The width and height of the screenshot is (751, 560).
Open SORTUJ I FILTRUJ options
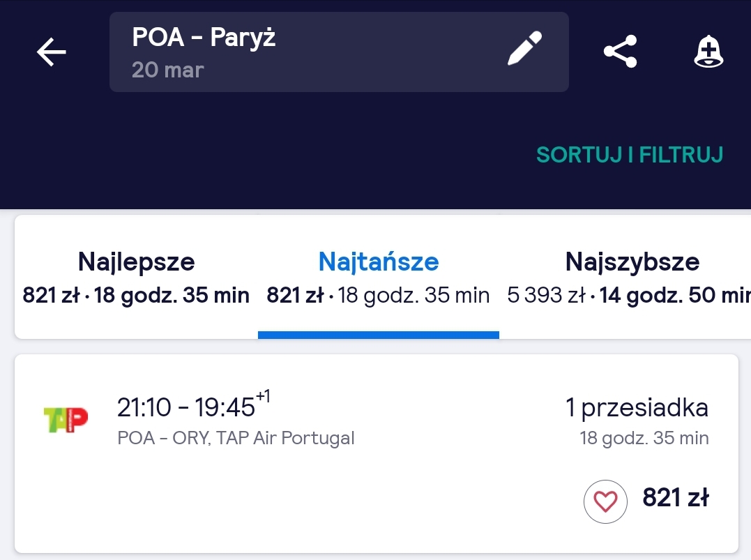pos(630,155)
